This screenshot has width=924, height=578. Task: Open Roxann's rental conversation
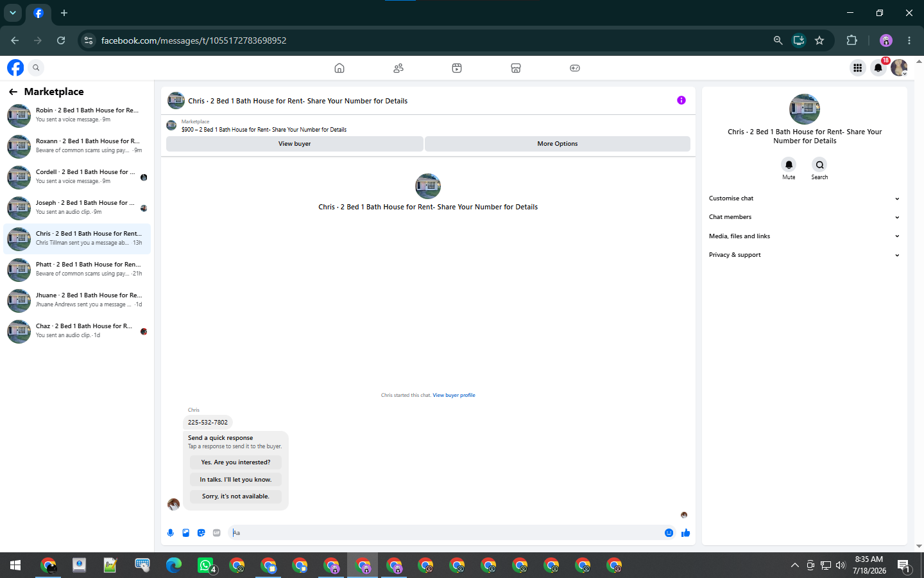tap(77, 146)
